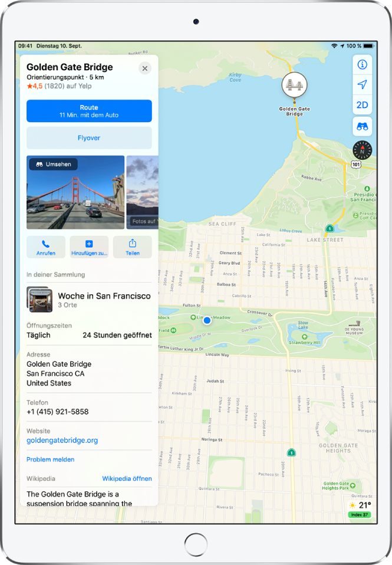The width and height of the screenshot is (392, 565).
Task: Select Highway 101 shield on map
Action: coord(356,165)
